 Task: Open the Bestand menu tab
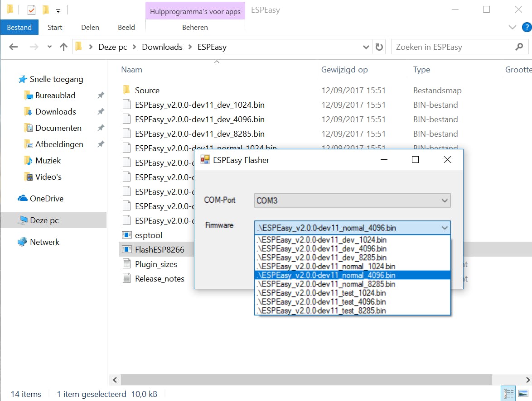[19, 27]
